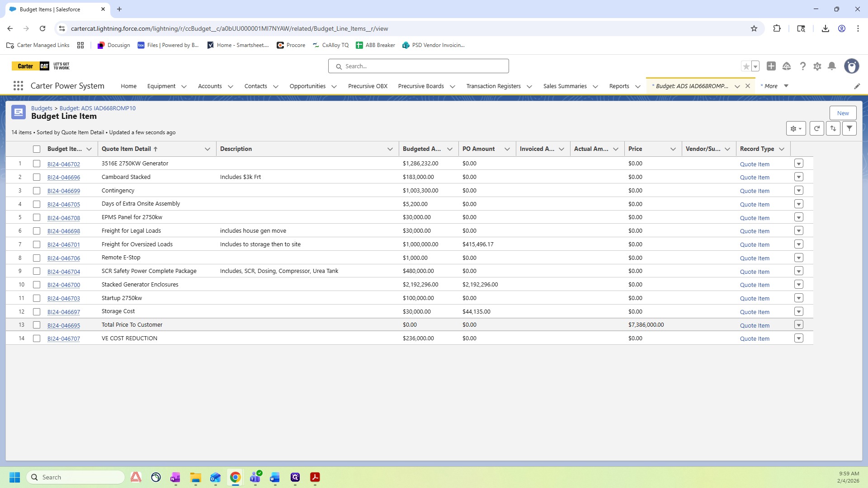Image resolution: width=868 pixels, height=488 pixels.
Task: Tick checkbox for VE COST REDUCTION row
Action: 37,338
